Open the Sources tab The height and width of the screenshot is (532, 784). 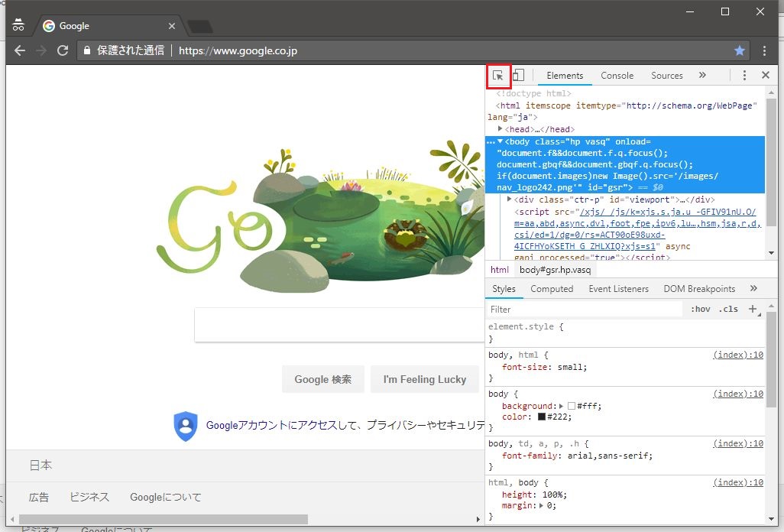[x=666, y=76]
